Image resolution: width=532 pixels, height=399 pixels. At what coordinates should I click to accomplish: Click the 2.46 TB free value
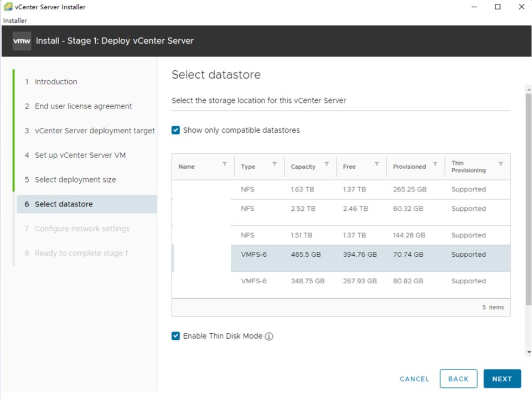point(355,209)
